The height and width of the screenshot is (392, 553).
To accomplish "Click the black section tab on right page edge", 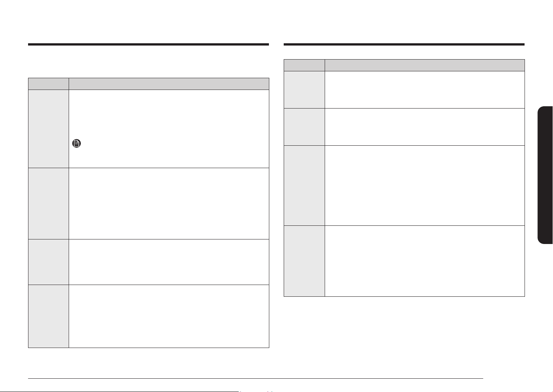I will 545,176.
